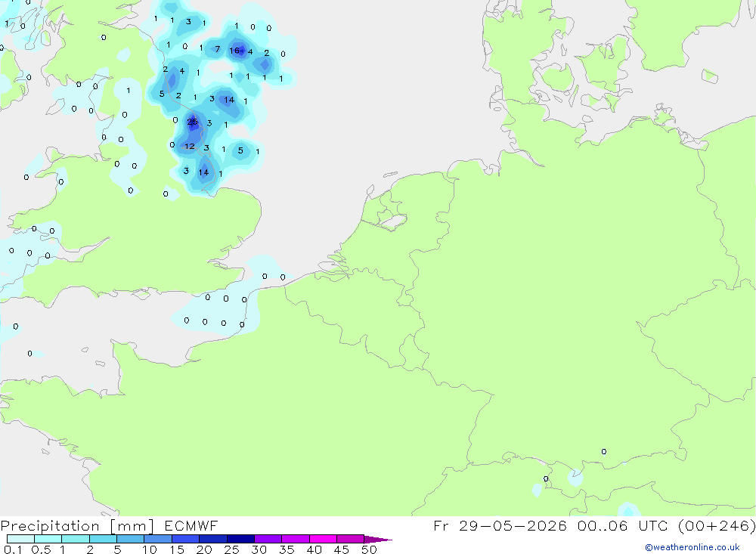Pick the magenta legend swatch between 40 and 45

(323, 539)
